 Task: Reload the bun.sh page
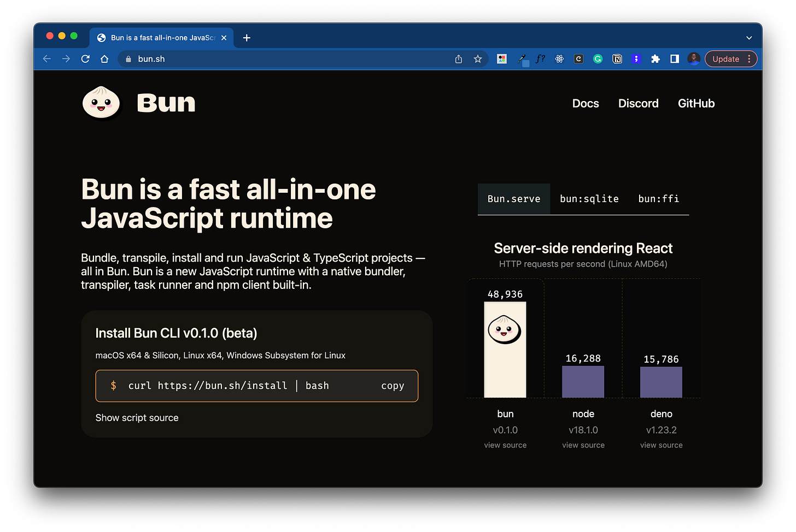click(85, 59)
